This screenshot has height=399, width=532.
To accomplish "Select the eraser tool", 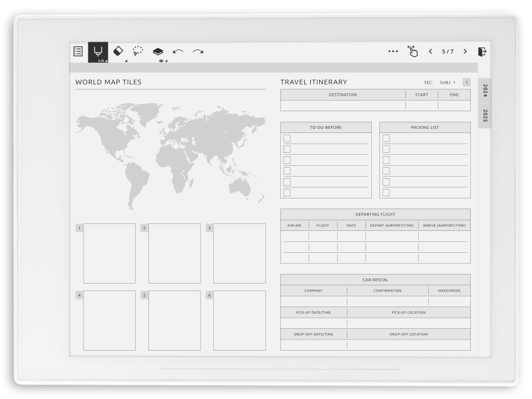I will coord(118,51).
